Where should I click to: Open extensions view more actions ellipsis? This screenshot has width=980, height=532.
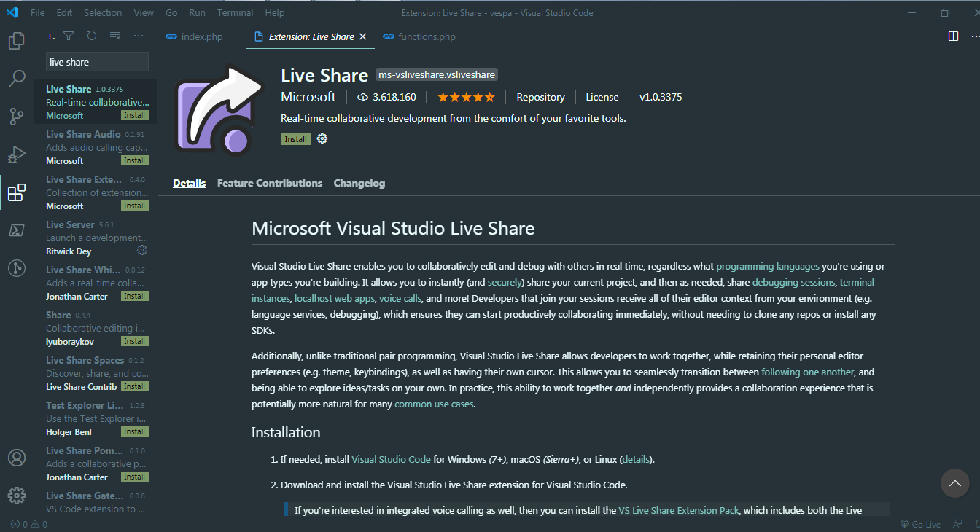click(x=139, y=36)
